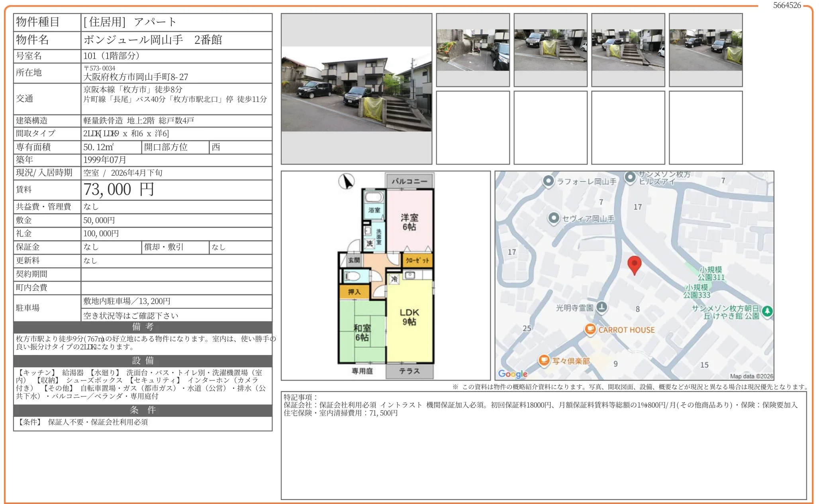Click the セヴィア岡山手 place pin
Viewport: 819px width, 504px height.
pyautogui.click(x=554, y=218)
